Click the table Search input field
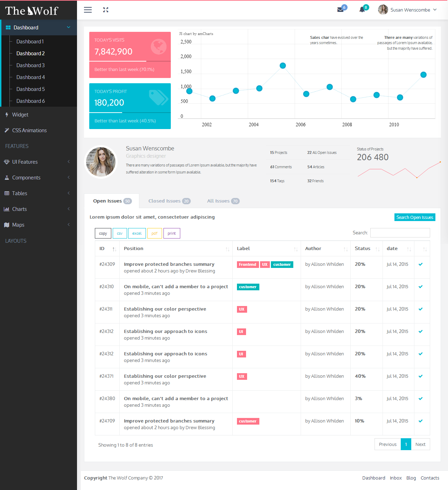 [400, 233]
